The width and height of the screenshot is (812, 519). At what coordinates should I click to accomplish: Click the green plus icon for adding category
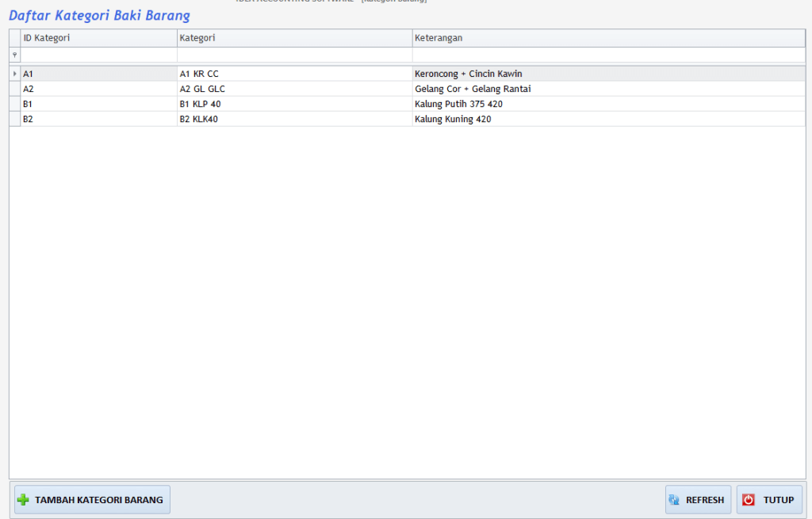(23, 499)
